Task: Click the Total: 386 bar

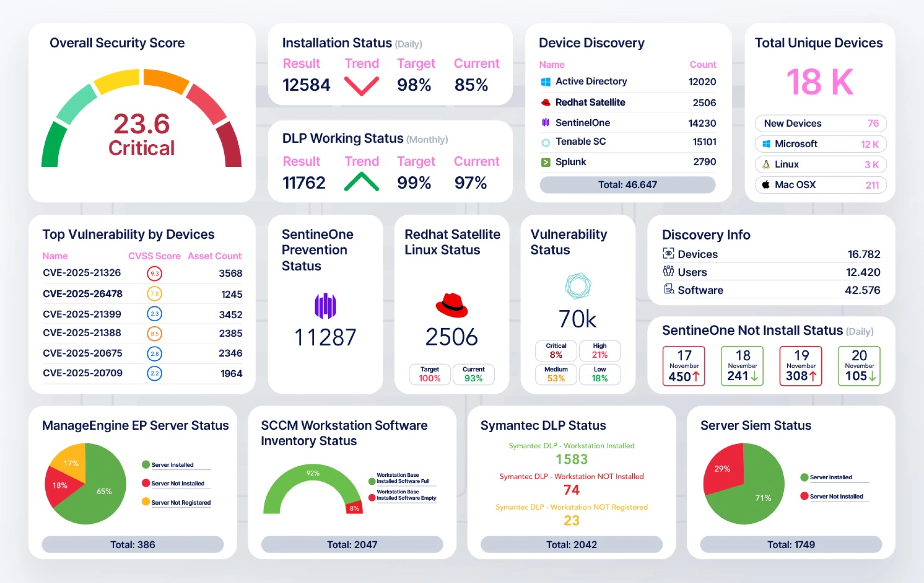Action: [132, 544]
